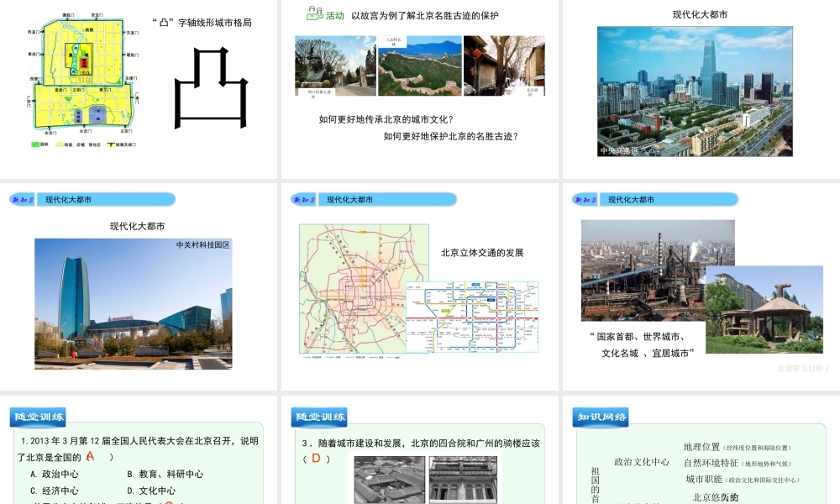The image size is (840, 504).
Task: Click the large 凸 character graphic
Action: tap(211, 88)
